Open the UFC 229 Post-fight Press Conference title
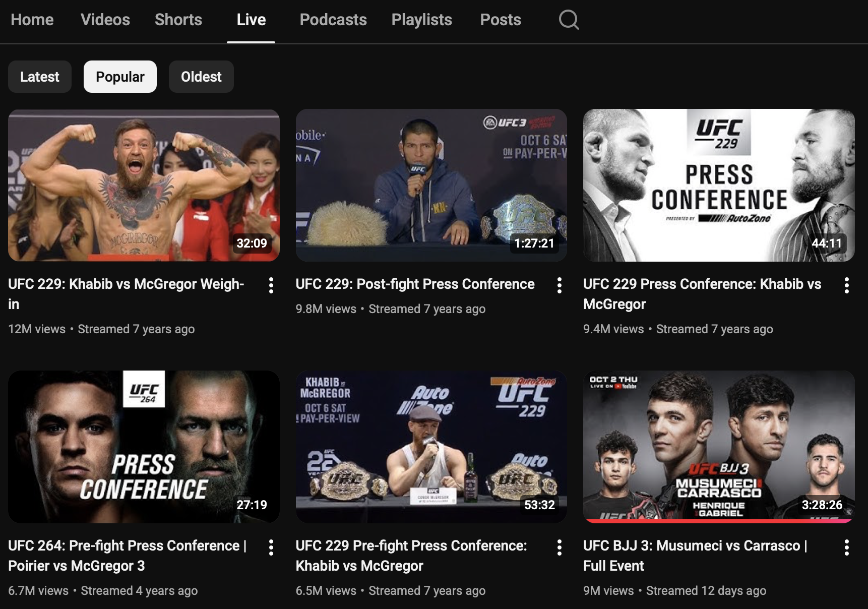868x609 pixels. 415,284
